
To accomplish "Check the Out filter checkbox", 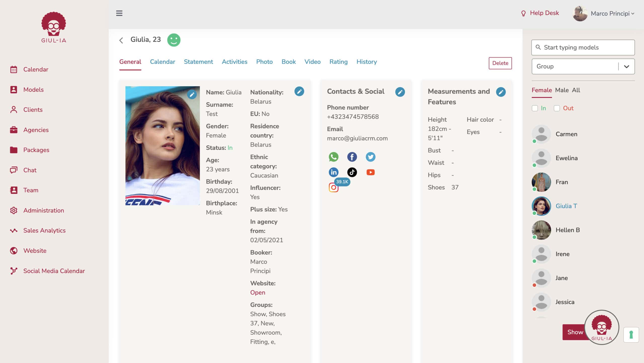I will [557, 108].
